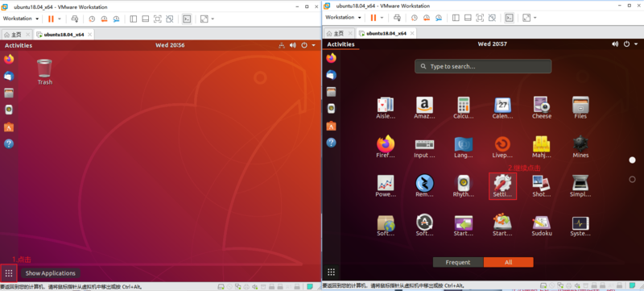Image resolution: width=644 pixels, height=291 pixels.
Task: Open Thunderbird from the desktop VM dock
Action: coord(9,76)
